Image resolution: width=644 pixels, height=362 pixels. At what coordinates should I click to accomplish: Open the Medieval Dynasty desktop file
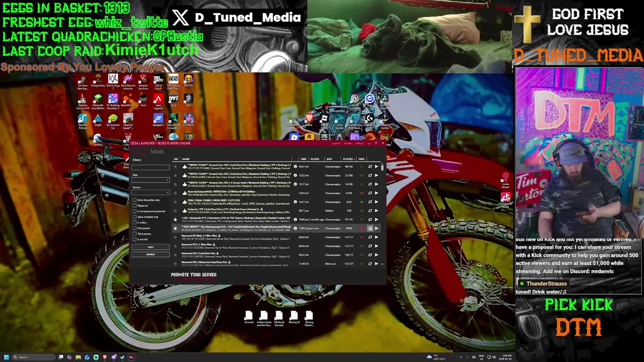click(x=279, y=319)
